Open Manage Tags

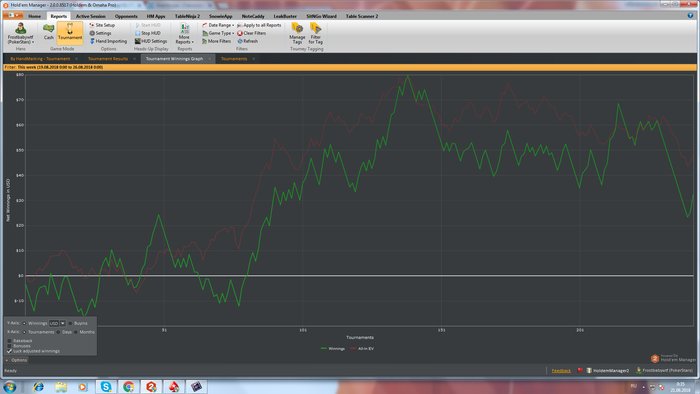click(297, 33)
